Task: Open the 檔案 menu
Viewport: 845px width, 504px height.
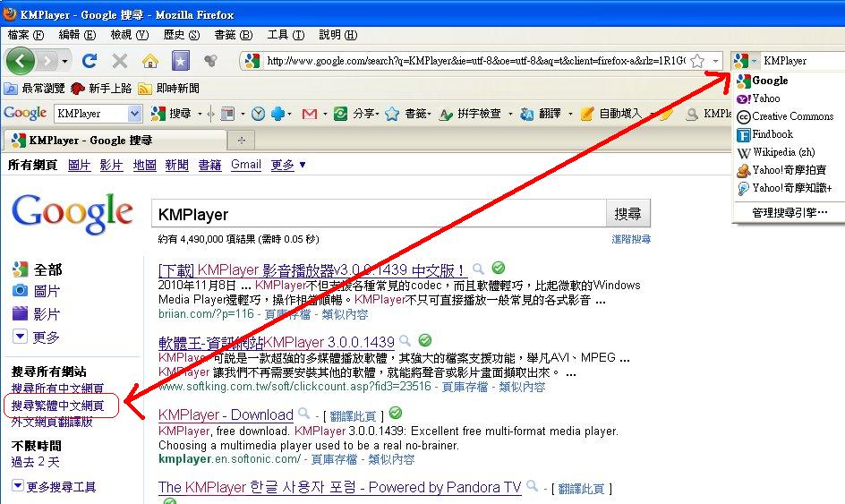Action: tap(26, 35)
